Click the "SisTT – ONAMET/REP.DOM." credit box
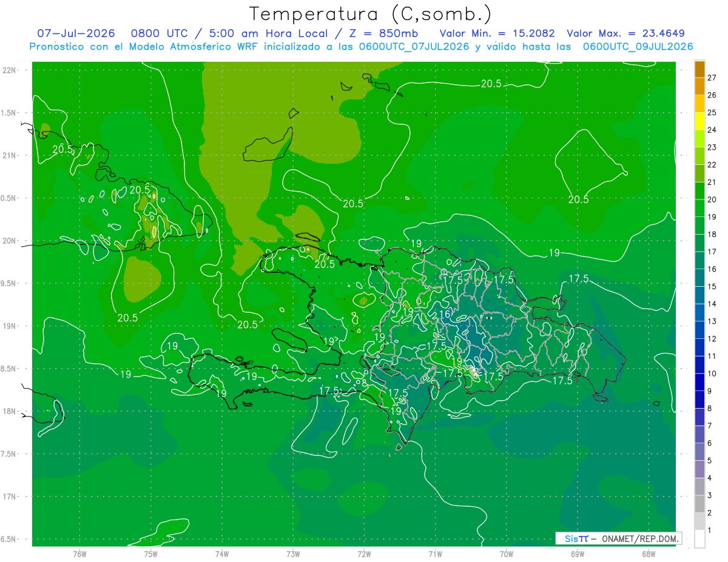The width and height of the screenshot is (728, 562). [619, 538]
